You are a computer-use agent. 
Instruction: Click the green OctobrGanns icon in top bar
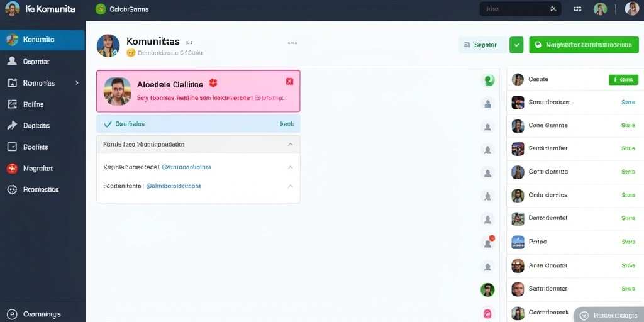[101, 9]
